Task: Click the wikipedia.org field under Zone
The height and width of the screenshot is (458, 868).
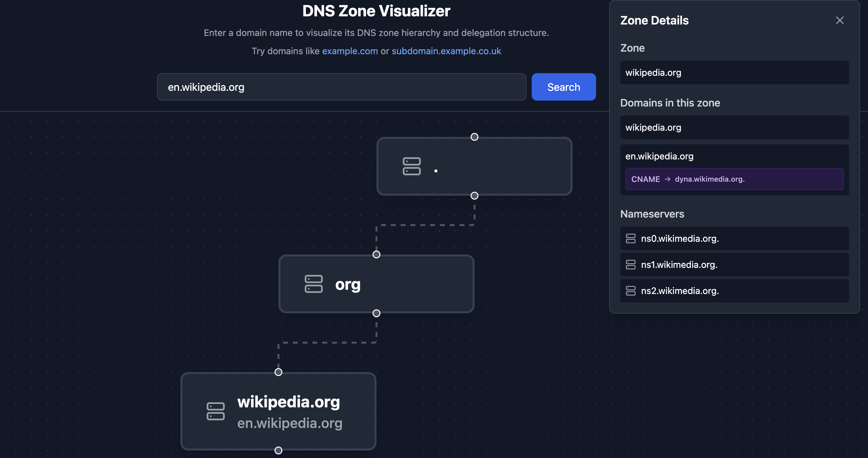Action: point(734,73)
